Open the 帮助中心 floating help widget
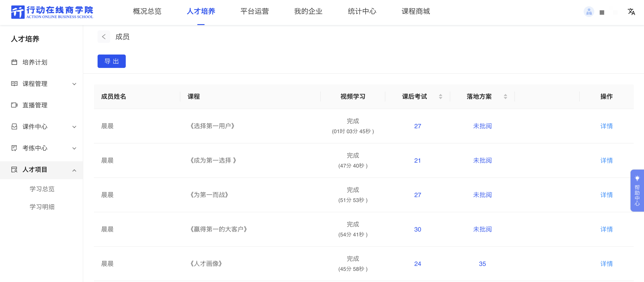The width and height of the screenshot is (644, 282). [x=637, y=191]
